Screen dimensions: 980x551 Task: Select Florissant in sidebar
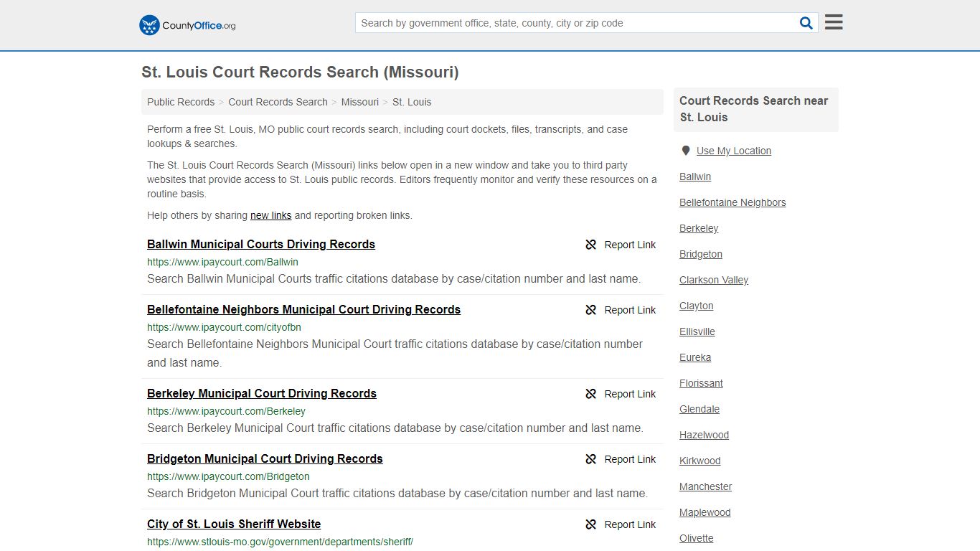click(701, 383)
